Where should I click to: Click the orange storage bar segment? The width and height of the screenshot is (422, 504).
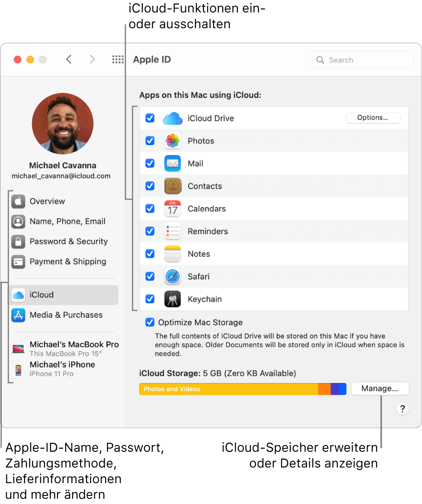click(x=324, y=389)
